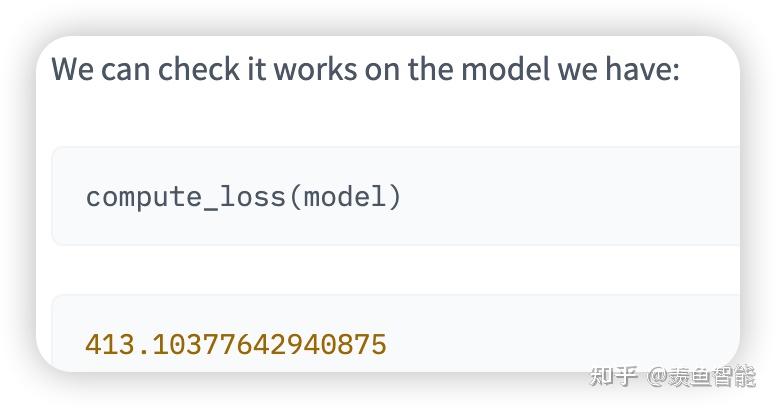Click the underscore in compute_loss
Screen dimensions: 776x408
[210, 208]
